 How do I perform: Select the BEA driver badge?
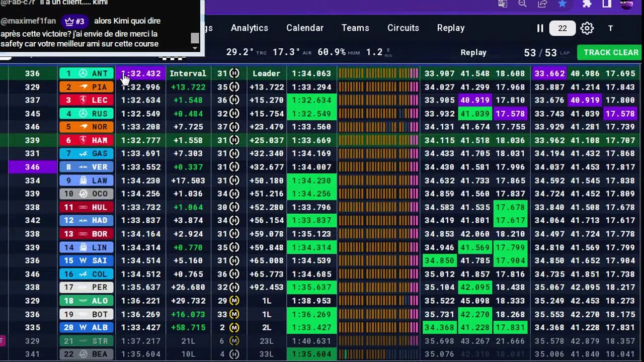pyautogui.click(x=87, y=354)
